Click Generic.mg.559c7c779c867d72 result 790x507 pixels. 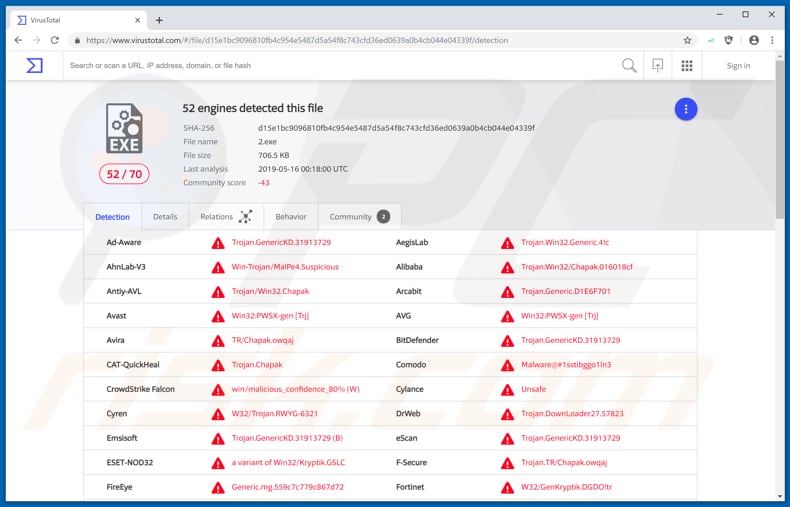288,487
